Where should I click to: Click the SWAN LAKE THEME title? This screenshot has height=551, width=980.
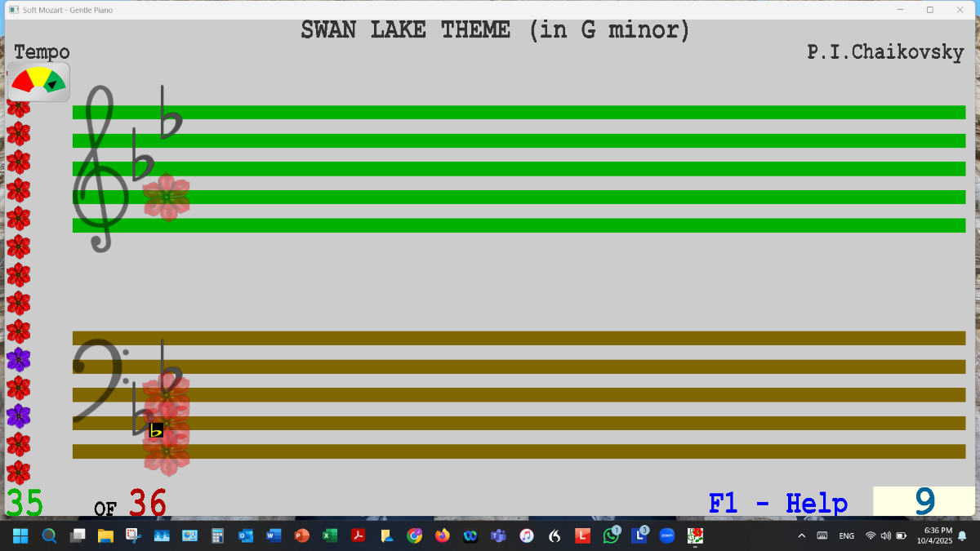pyautogui.click(x=495, y=31)
